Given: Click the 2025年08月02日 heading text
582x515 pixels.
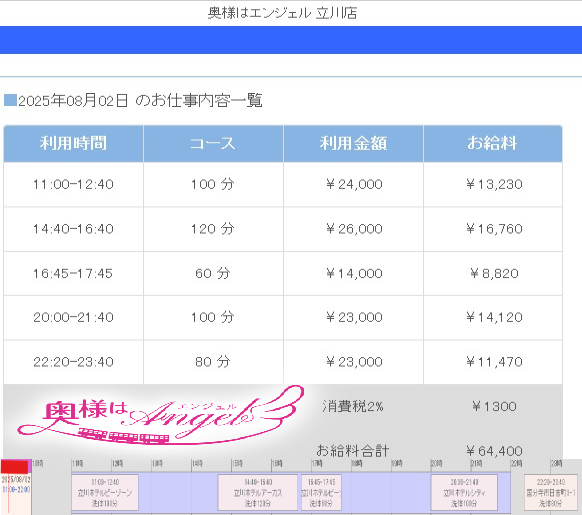Looking at the screenshot, I should [x=73, y=100].
